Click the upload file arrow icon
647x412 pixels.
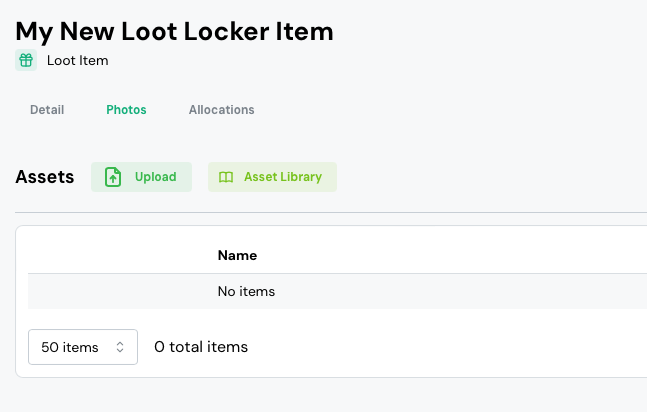pos(114,177)
